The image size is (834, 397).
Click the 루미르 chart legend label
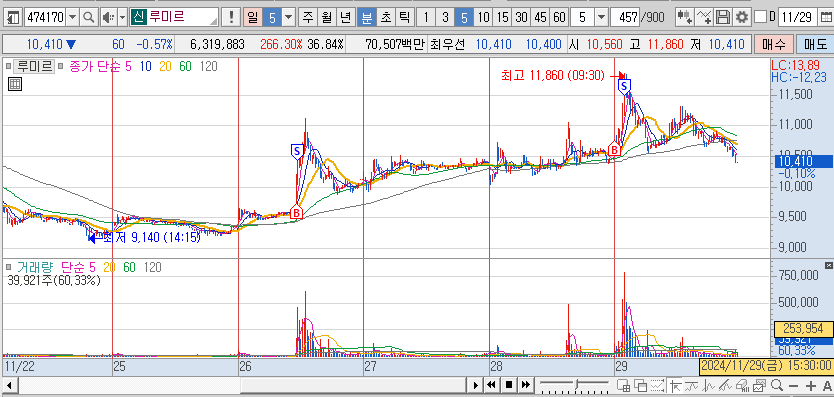click(34, 67)
